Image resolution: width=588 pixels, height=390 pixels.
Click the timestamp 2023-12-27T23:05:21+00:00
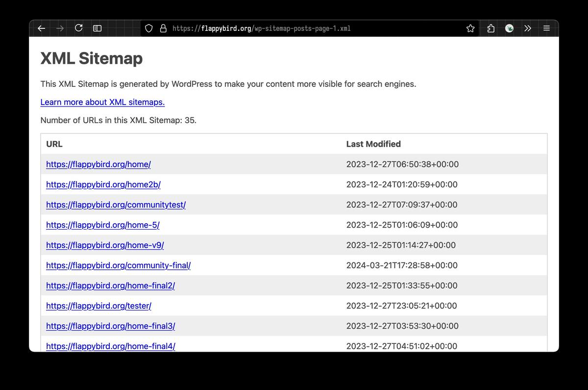pos(401,306)
